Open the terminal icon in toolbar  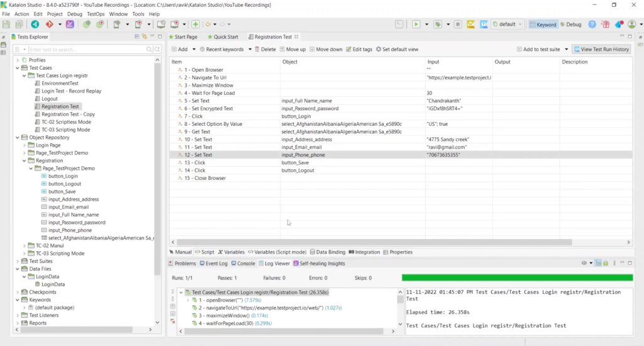[x=399, y=25]
